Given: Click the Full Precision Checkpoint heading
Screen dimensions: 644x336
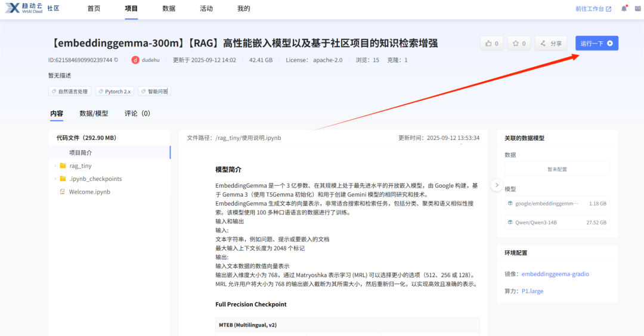Looking at the screenshot, I should coord(251,304).
